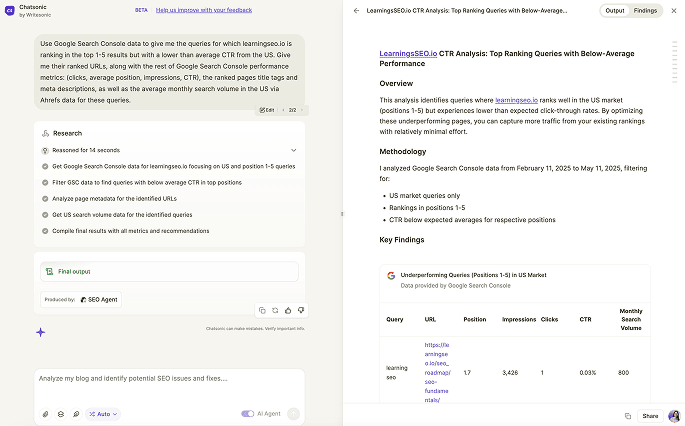
Task: Click the search tool icon in input bar
Action: tap(76, 414)
